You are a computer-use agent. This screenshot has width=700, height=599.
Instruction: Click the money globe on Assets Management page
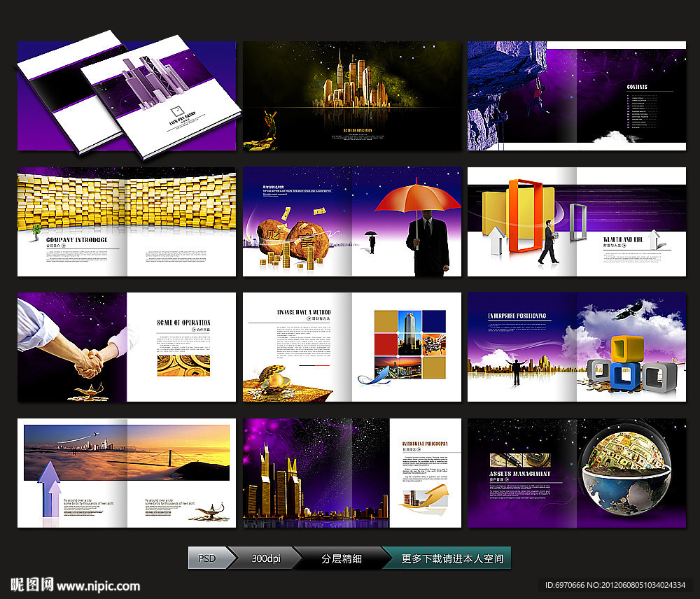point(626,470)
